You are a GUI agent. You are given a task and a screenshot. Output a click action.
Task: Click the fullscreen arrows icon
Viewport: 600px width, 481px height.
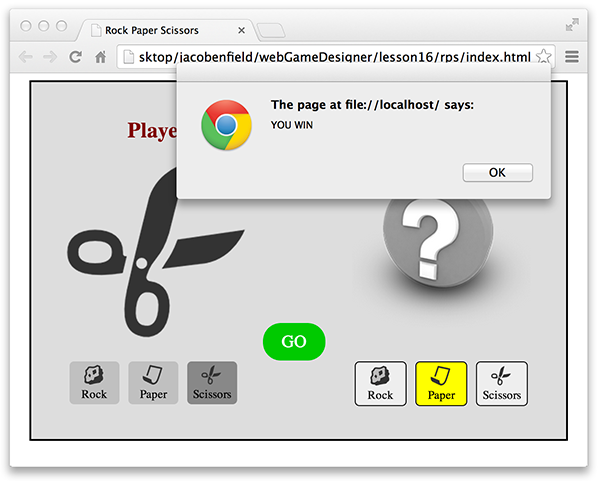572,25
